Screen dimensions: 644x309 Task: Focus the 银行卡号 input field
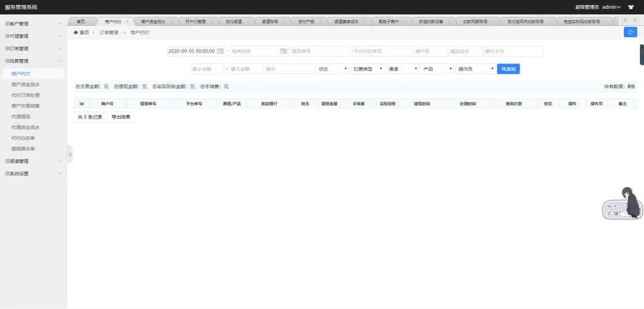pyautogui.click(x=514, y=51)
